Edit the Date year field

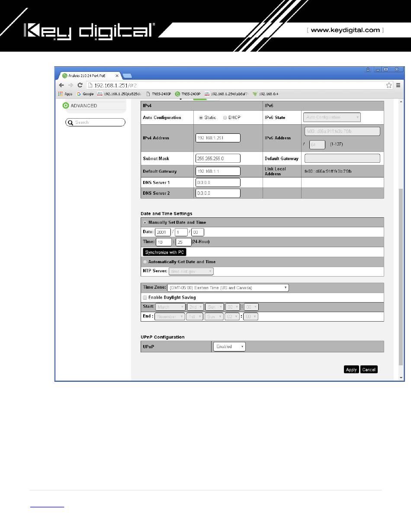(163, 232)
